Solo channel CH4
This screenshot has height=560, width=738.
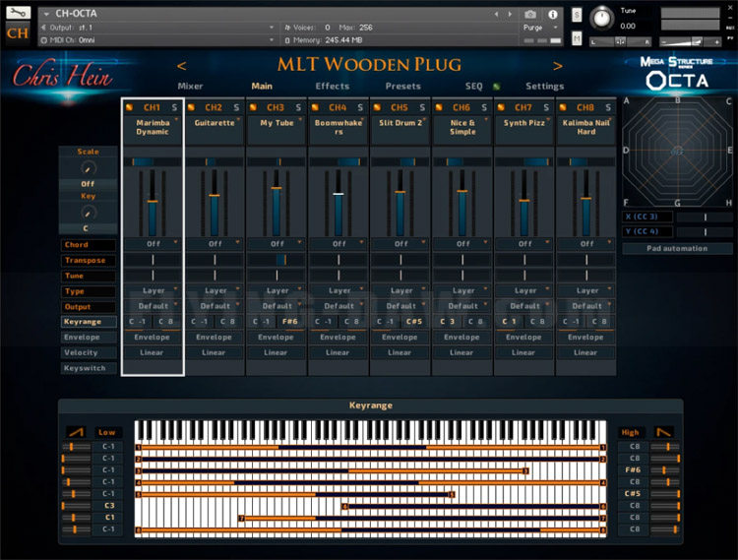pos(360,107)
